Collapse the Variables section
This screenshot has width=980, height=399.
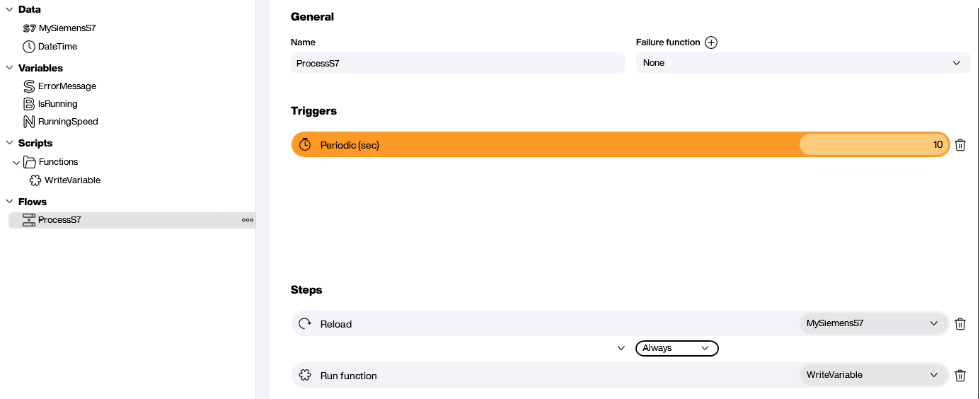[x=10, y=69]
